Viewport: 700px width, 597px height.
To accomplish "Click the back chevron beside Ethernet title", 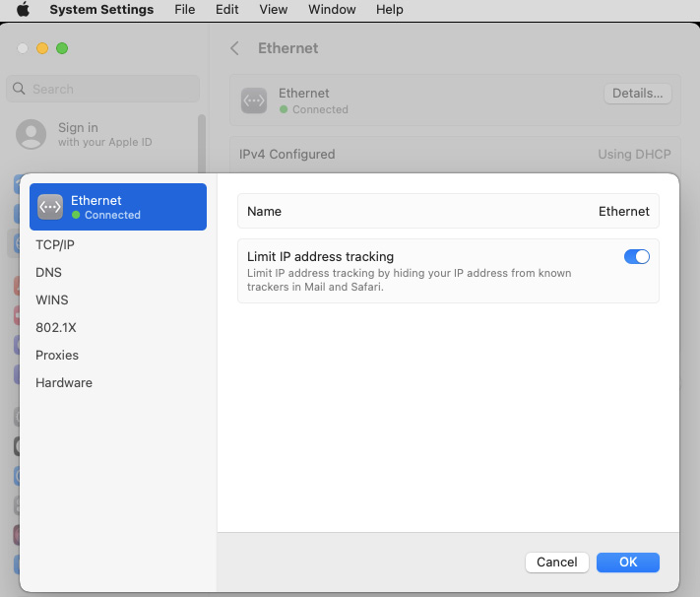I will click(x=234, y=48).
